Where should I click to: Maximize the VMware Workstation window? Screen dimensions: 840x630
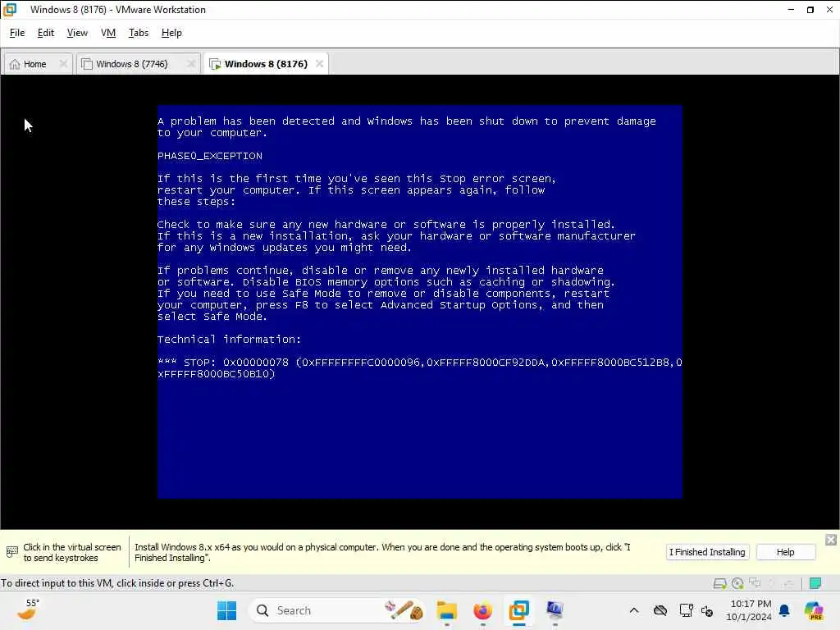810,10
